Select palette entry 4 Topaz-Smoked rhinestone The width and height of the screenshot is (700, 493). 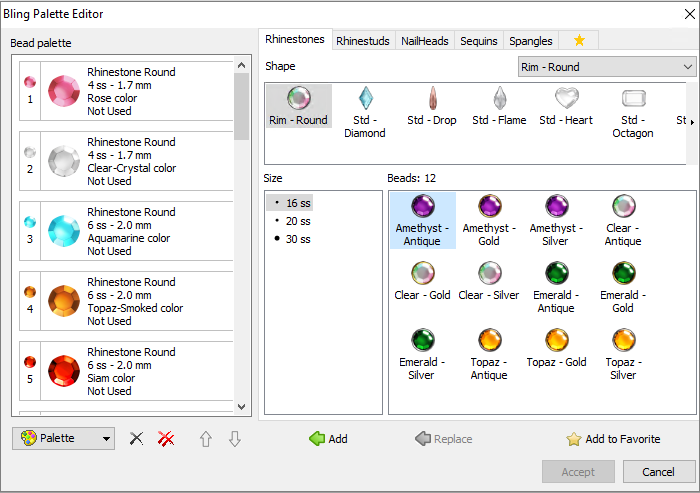pos(126,301)
